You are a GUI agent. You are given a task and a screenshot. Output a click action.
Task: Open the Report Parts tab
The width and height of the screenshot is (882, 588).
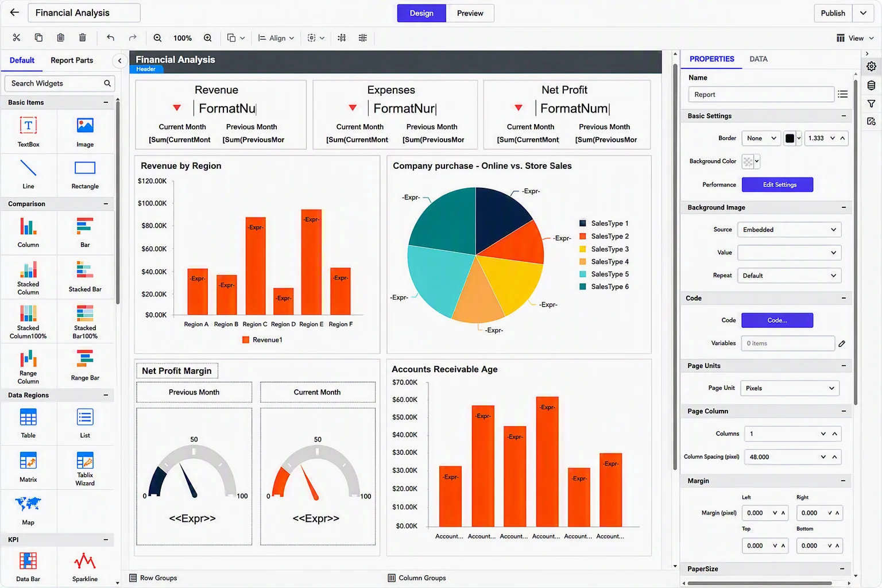(x=72, y=60)
